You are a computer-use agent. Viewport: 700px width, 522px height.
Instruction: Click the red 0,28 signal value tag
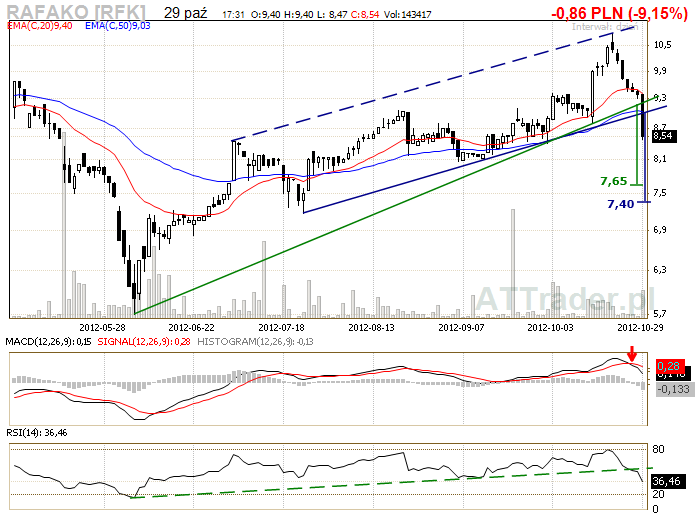[668, 366]
